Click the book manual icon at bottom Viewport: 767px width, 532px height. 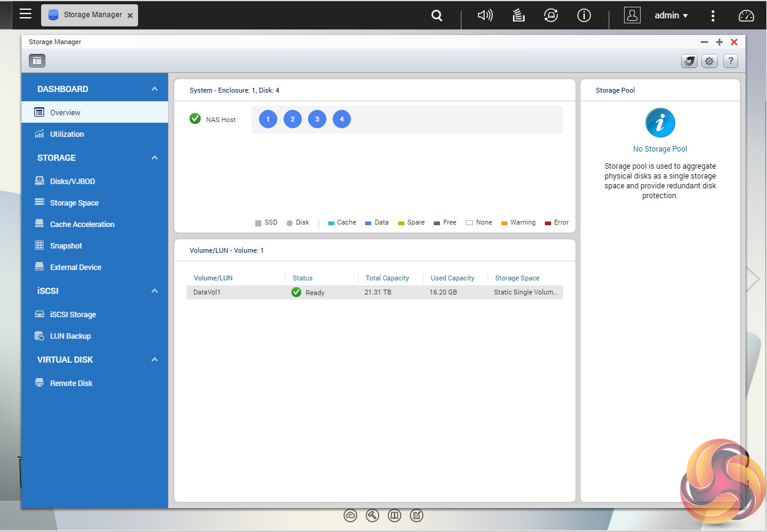click(x=395, y=515)
